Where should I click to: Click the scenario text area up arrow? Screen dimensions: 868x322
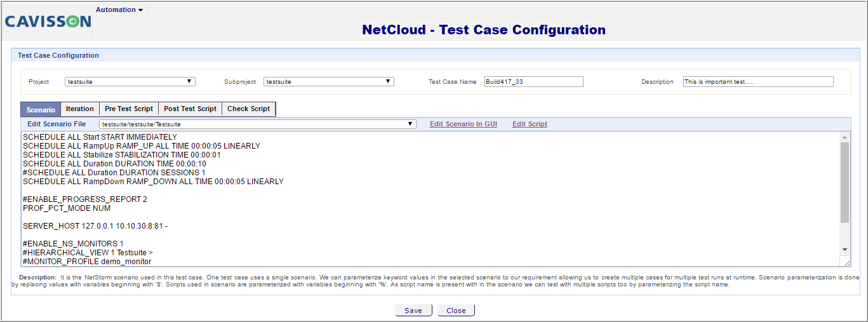click(845, 137)
